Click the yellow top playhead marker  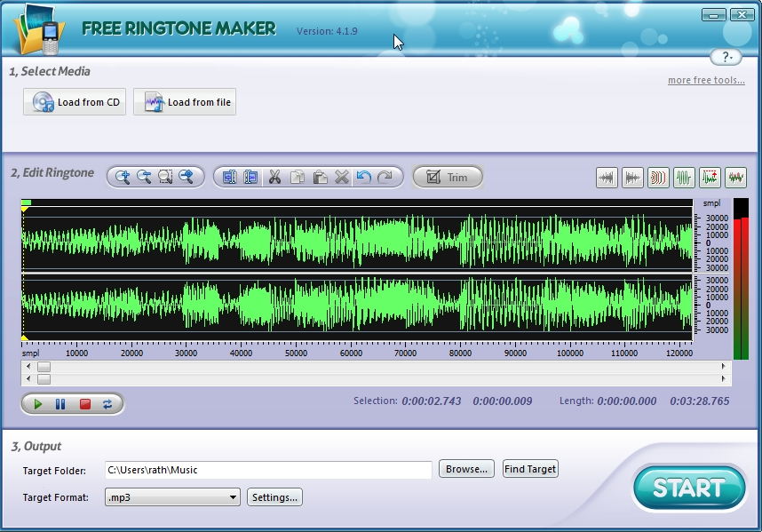[x=25, y=210]
